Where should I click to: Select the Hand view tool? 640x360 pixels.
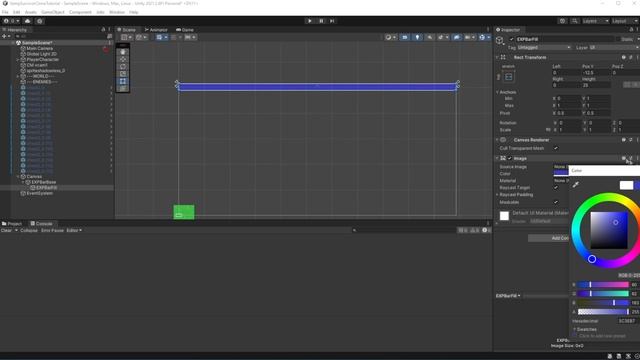(x=123, y=52)
